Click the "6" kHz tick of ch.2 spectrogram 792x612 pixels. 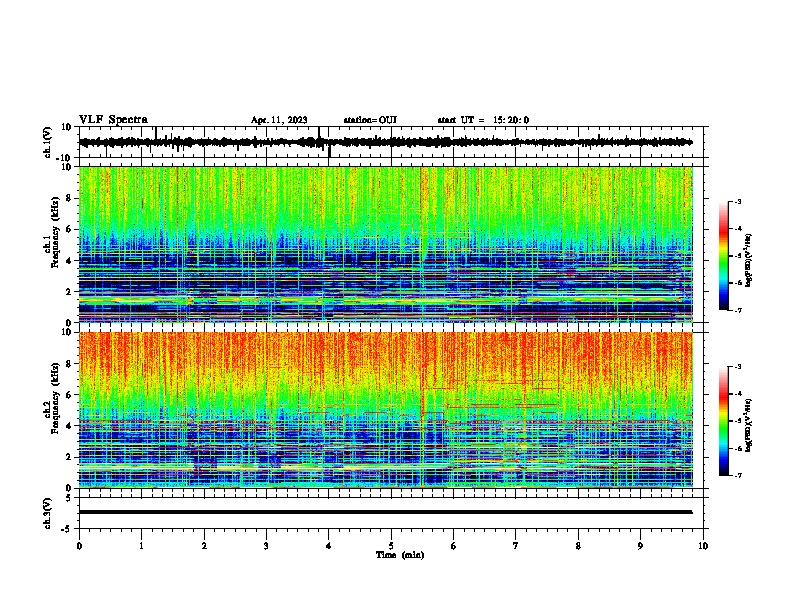(x=70, y=394)
